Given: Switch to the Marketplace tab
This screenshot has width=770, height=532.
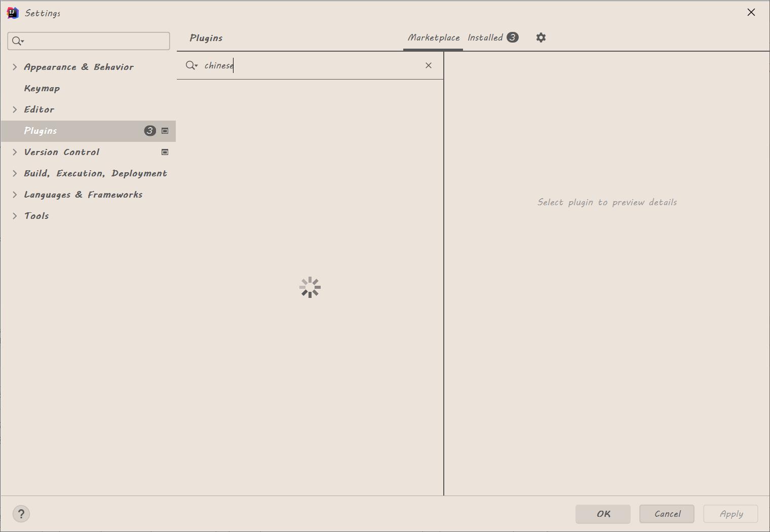Looking at the screenshot, I should (x=434, y=37).
